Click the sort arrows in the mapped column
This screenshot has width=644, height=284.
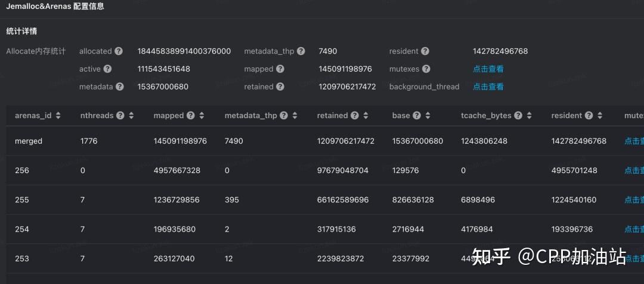(x=202, y=116)
